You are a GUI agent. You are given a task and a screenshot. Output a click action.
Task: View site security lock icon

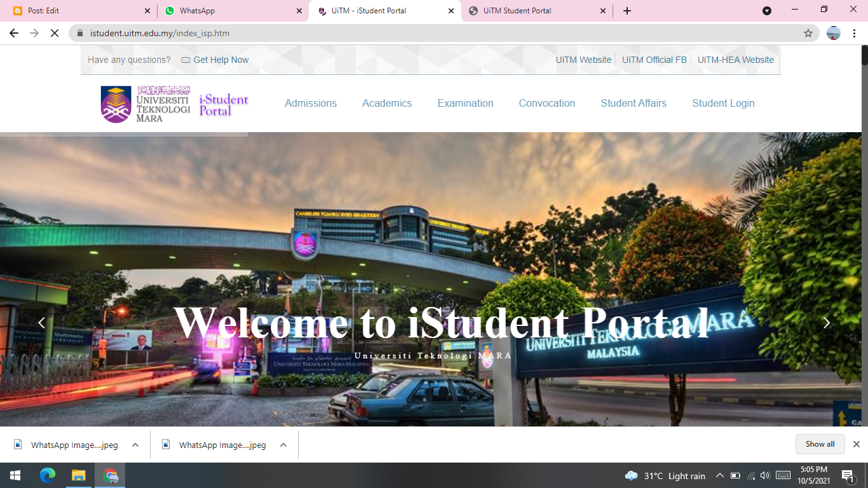point(80,33)
